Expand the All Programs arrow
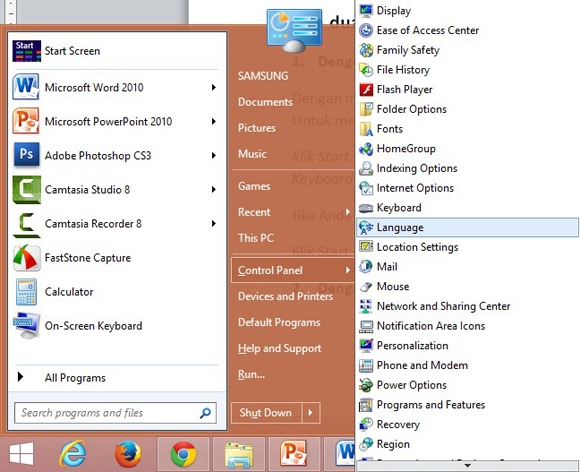 (x=20, y=377)
